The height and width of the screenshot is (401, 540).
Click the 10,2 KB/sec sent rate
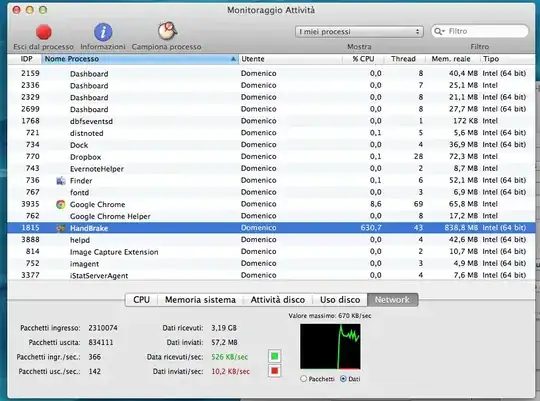[x=230, y=371]
